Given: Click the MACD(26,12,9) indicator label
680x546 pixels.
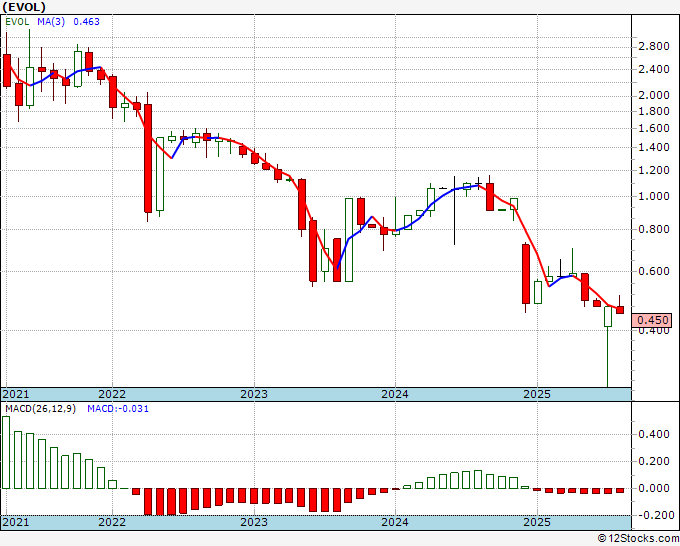Looking at the screenshot, I should [x=40, y=409].
